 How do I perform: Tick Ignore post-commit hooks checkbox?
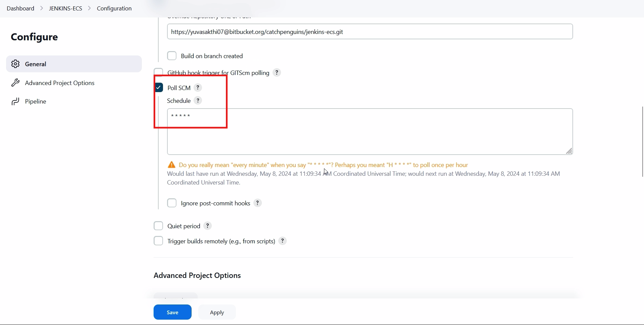click(172, 203)
